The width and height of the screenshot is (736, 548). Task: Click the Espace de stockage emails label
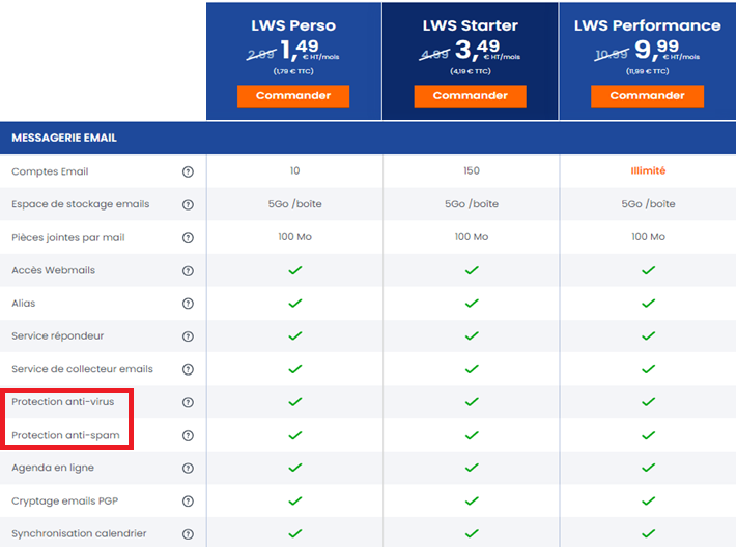tap(80, 204)
